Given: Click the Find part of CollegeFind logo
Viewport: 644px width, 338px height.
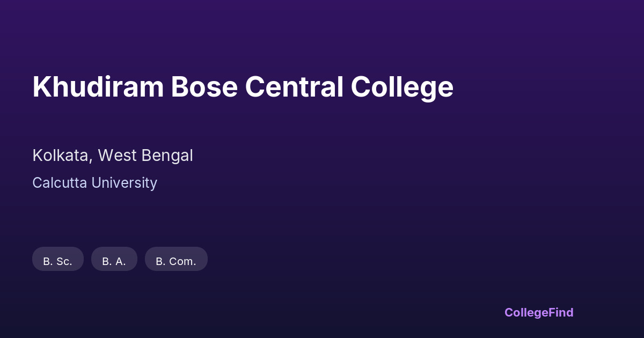Looking at the screenshot, I should coord(560,312).
